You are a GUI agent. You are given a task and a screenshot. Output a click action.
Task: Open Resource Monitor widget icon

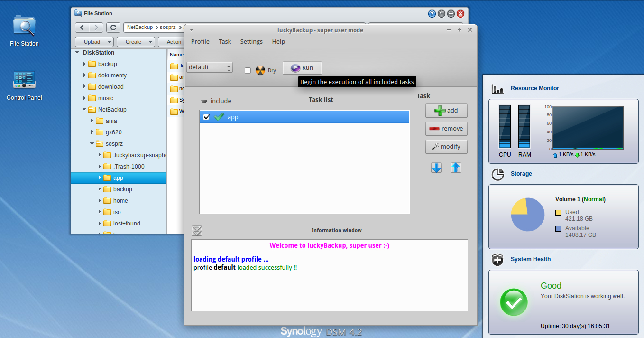click(497, 89)
